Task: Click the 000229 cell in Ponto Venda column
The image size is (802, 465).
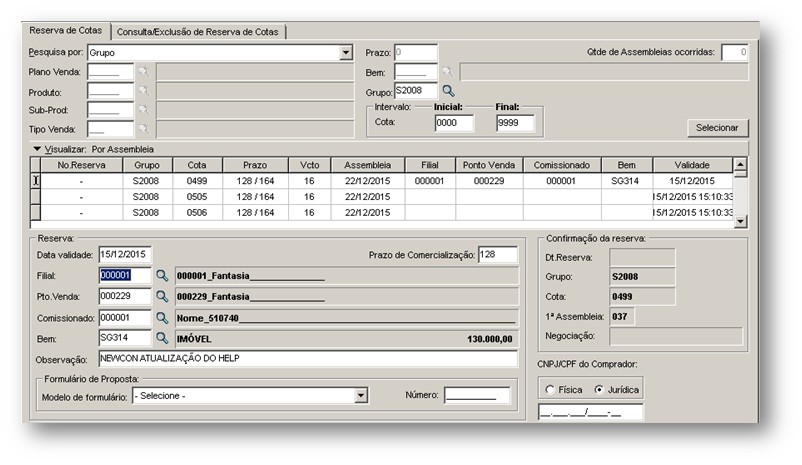Action: [489, 181]
